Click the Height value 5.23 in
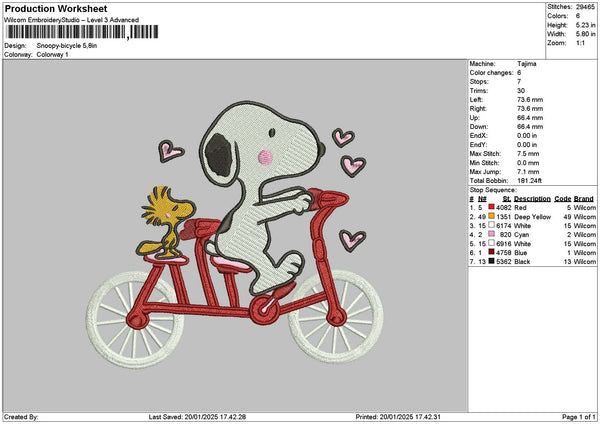Viewport: 600px width, 424px height. (585, 25)
